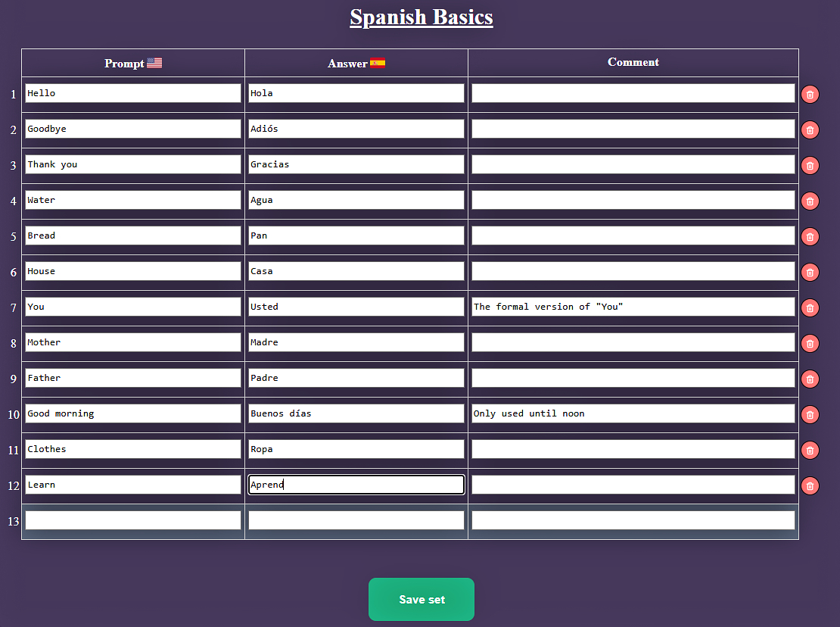Focus the Hola answer field
The width and height of the screenshot is (840, 627).
point(356,93)
